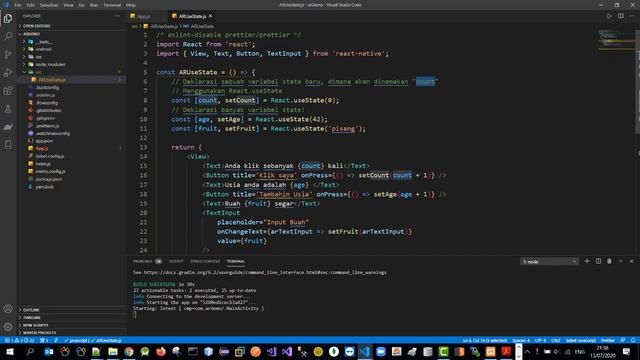Collapse the ARDEMO project folder section
The width and height of the screenshot is (640, 360).
click(x=31, y=34)
